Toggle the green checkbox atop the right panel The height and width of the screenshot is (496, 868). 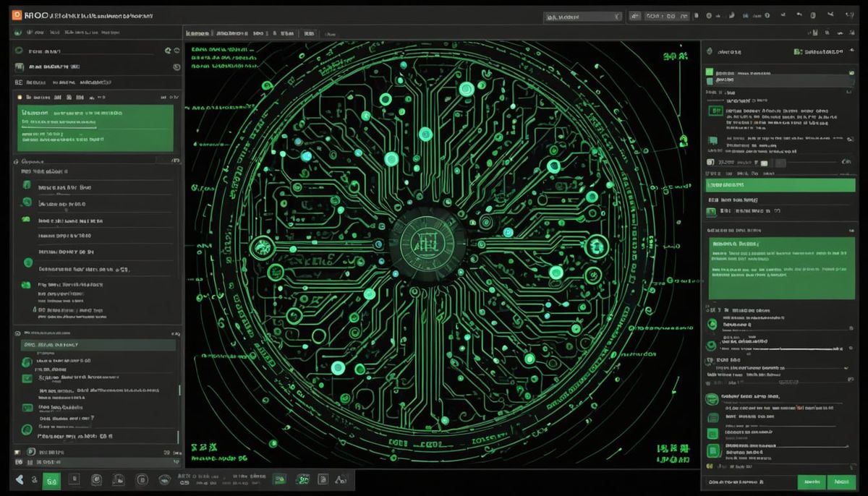click(710, 73)
